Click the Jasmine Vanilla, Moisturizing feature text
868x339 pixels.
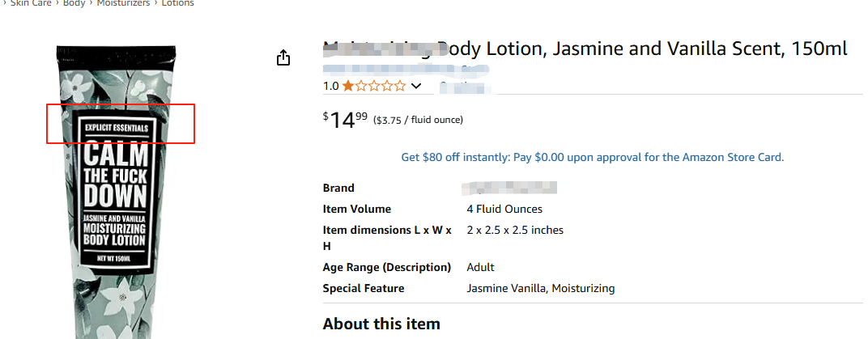point(540,288)
